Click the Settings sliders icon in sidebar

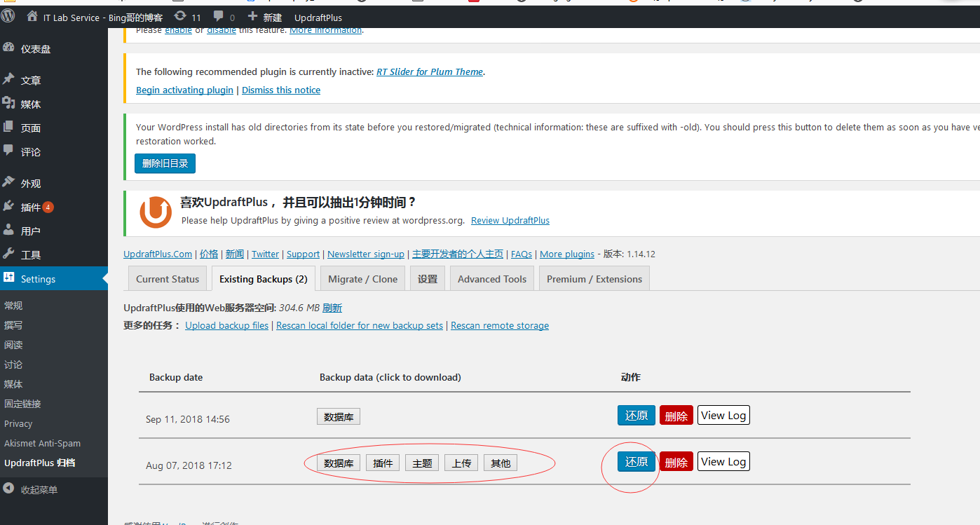click(8, 278)
